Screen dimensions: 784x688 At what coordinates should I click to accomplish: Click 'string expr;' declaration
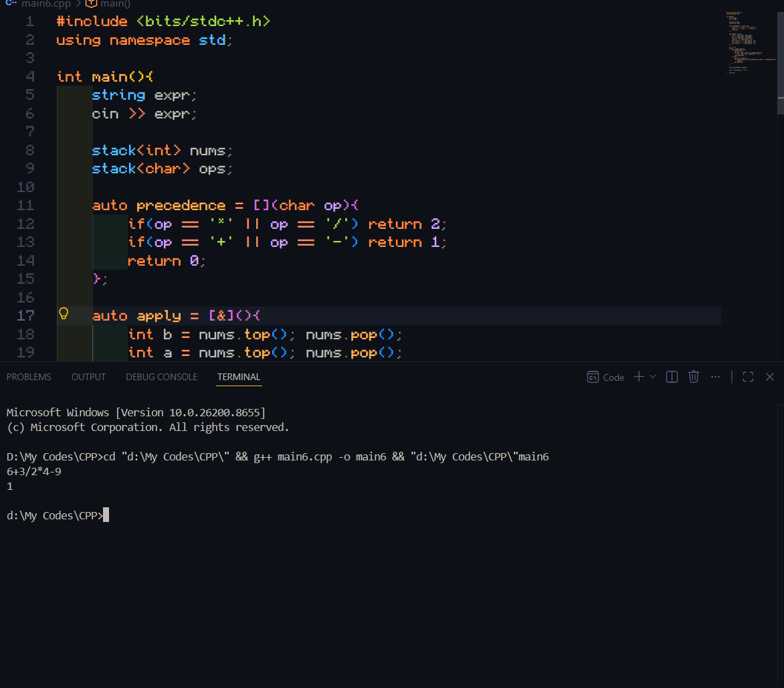(144, 95)
